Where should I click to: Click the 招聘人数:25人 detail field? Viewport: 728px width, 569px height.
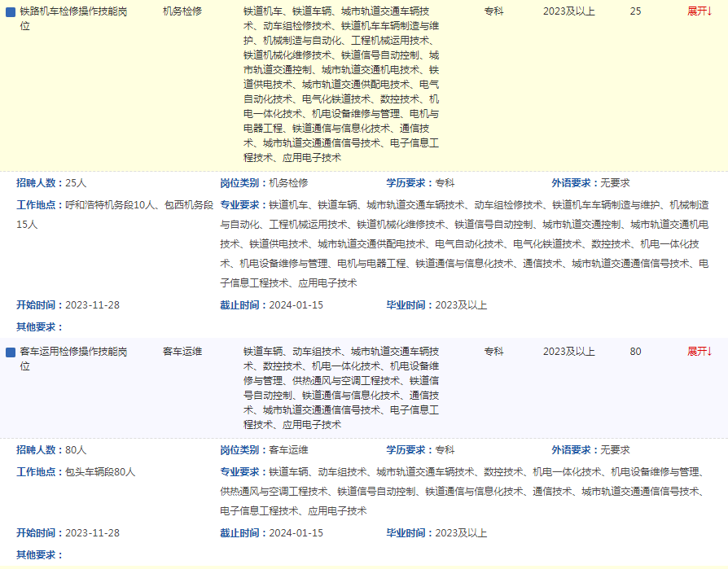pyautogui.click(x=51, y=183)
